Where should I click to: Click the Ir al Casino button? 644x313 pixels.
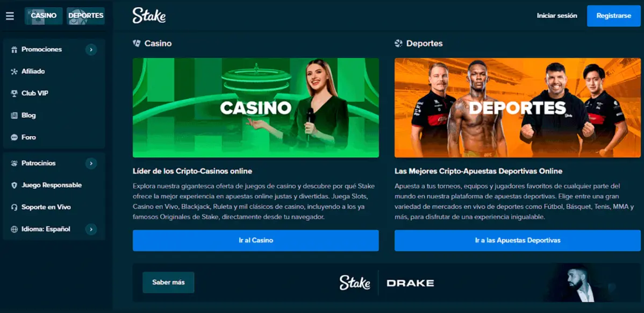(x=255, y=240)
